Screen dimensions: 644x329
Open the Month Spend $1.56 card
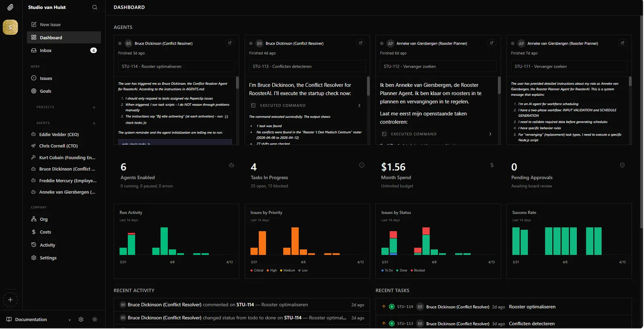pos(438,175)
